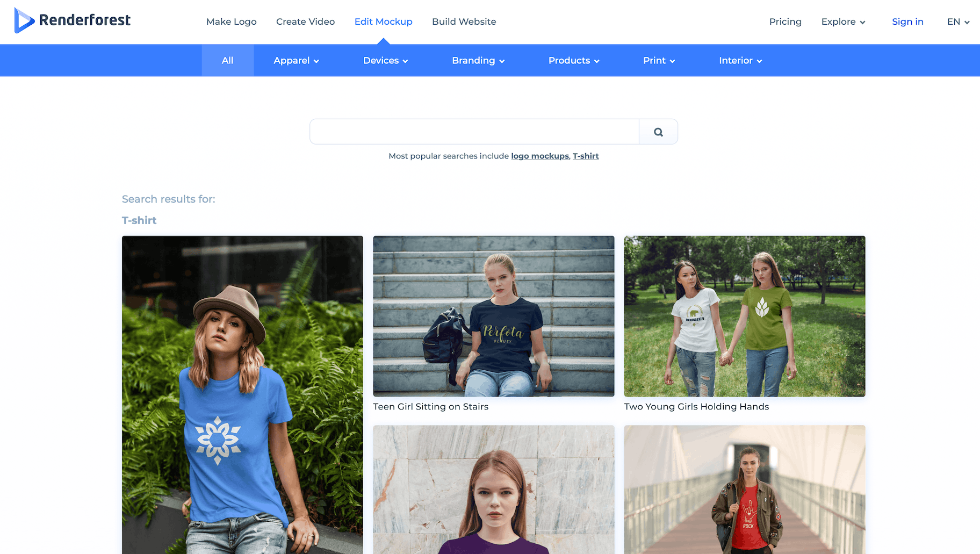Expand the Devices category menu

pos(385,61)
